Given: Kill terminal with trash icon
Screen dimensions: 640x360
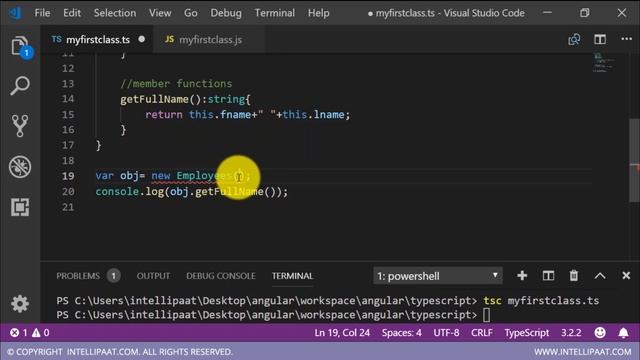Looking at the screenshot, I should point(573,276).
